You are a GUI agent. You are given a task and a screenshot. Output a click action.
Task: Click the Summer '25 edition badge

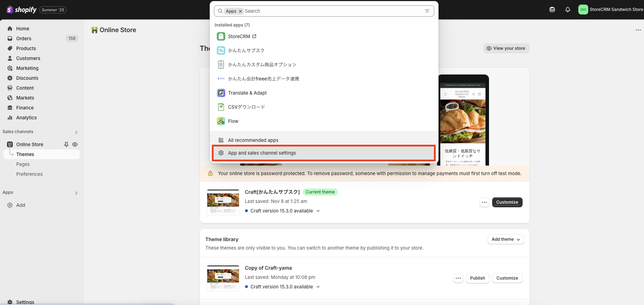click(53, 10)
